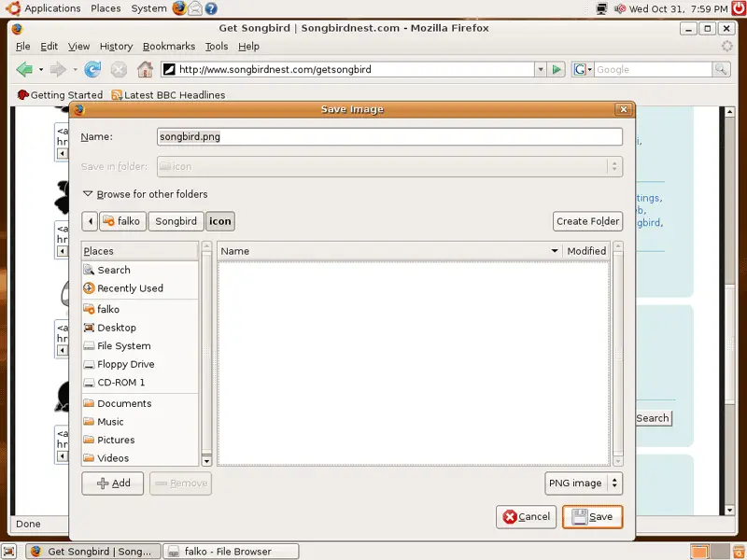The width and height of the screenshot is (747, 560).
Task: Open Latest BBC Headlines bookmark
Action: click(168, 95)
